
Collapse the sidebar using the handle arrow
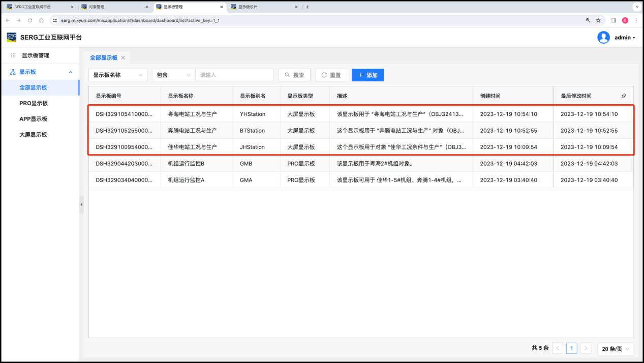tap(81, 204)
